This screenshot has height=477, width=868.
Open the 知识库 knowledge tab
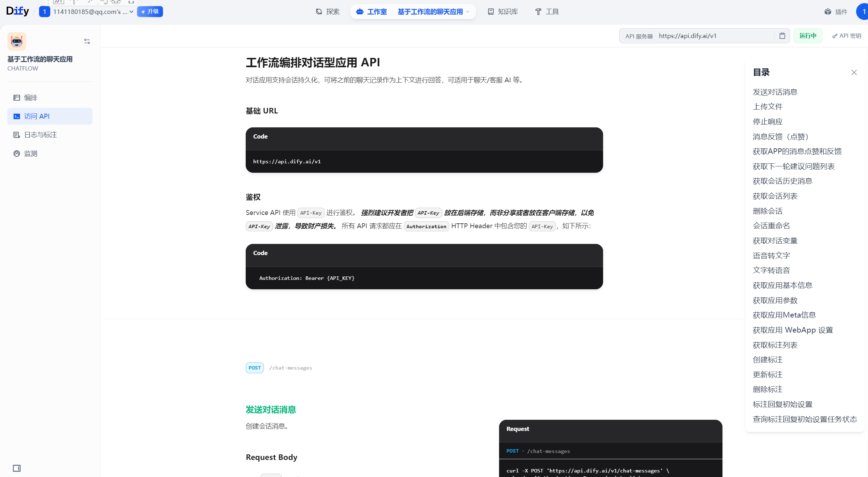point(503,12)
